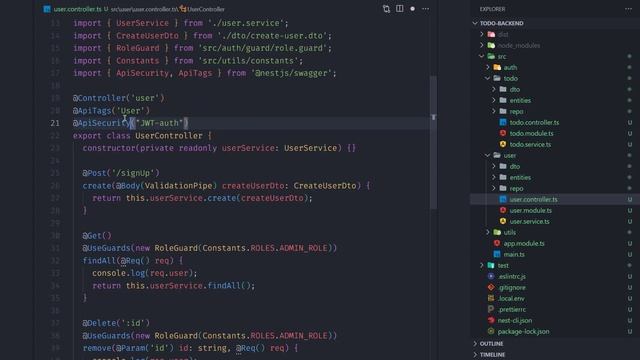Open todo.module.ts from the explorer
This screenshot has height=360, width=640.
coord(531,133)
